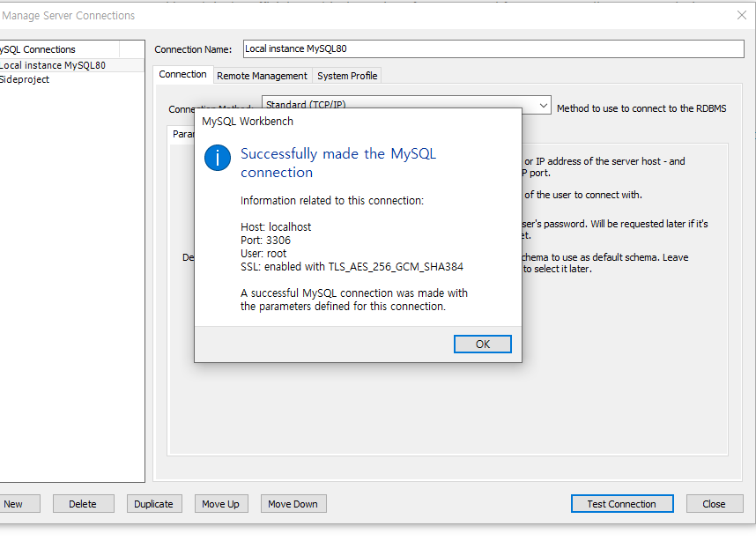This screenshot has height=541, width=756.
Task: Click 'Information related to this connection:' text
Action: point(332,201)
